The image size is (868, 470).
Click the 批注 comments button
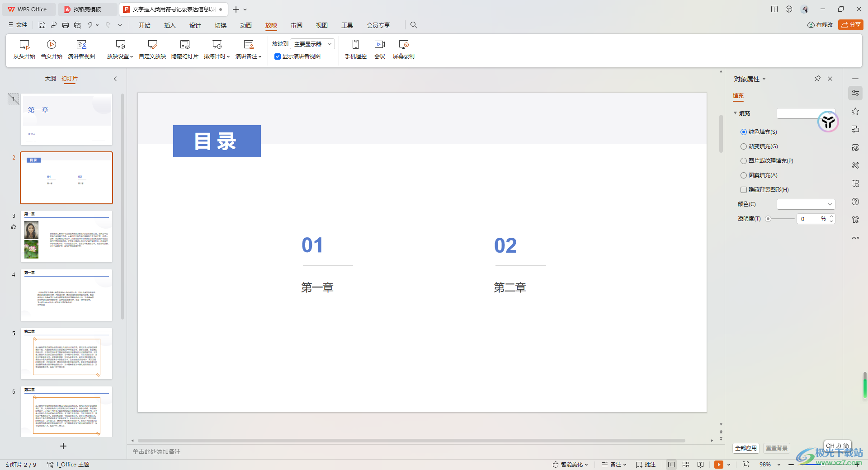[x=646, y=465]
